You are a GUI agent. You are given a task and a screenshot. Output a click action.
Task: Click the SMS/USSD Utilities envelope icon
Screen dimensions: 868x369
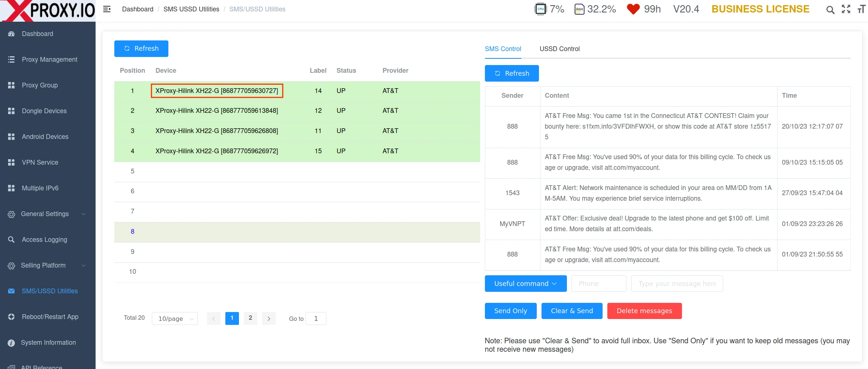tap(11, 291)
